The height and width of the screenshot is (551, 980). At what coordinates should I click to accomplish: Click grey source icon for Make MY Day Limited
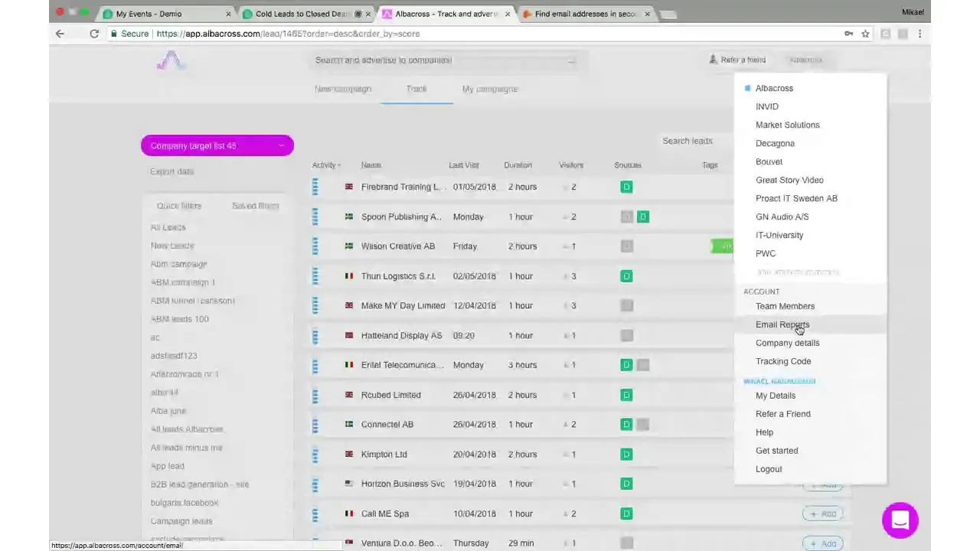tap(627, 305)
